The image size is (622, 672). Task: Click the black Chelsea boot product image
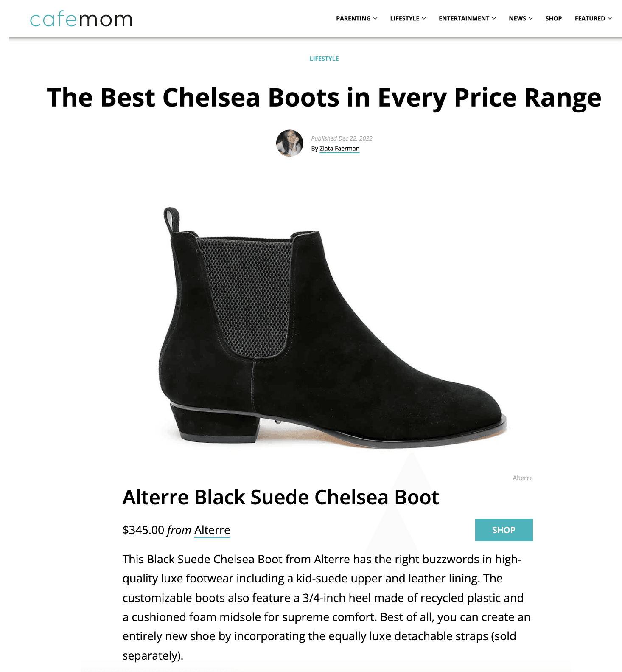click(x=335, y=327)
